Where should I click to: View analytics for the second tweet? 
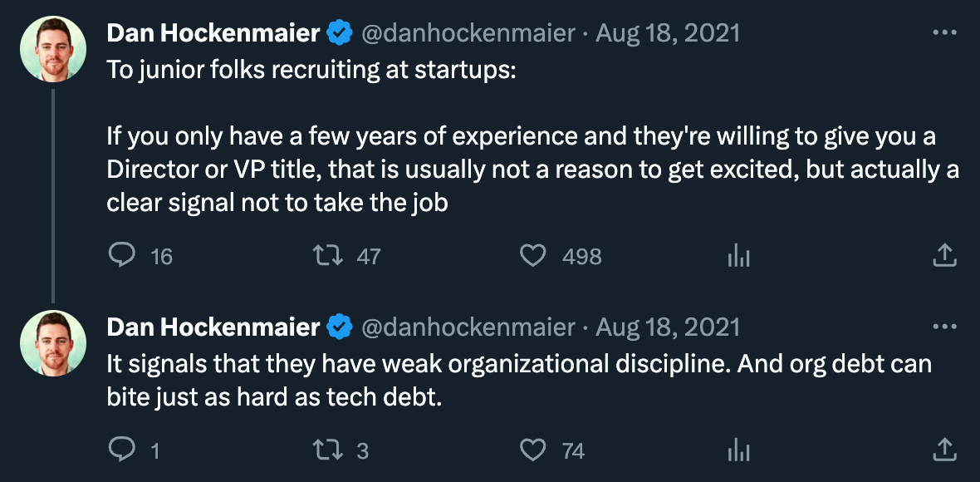point(738,450)
